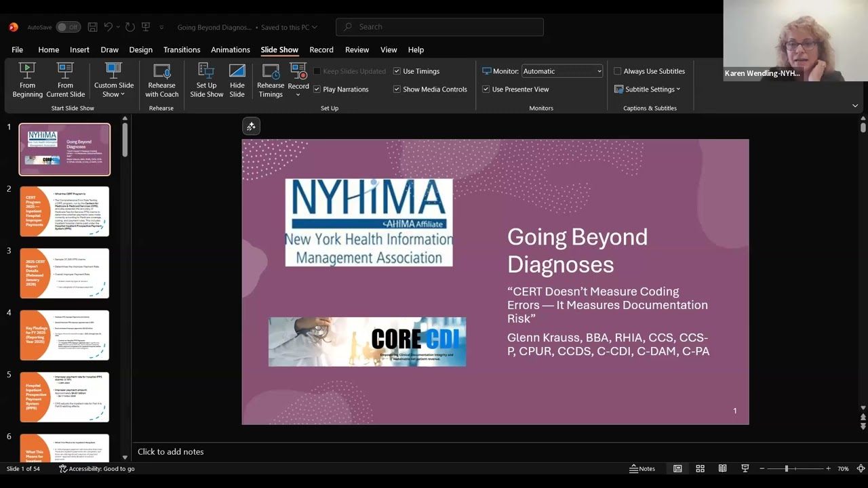Select slide 5 thumbnail in panel
This screenshot has width=868, height=488.
[64, 397]
